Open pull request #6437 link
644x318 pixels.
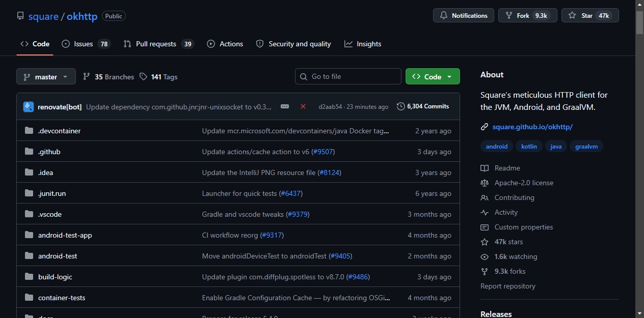pos(291,193)
